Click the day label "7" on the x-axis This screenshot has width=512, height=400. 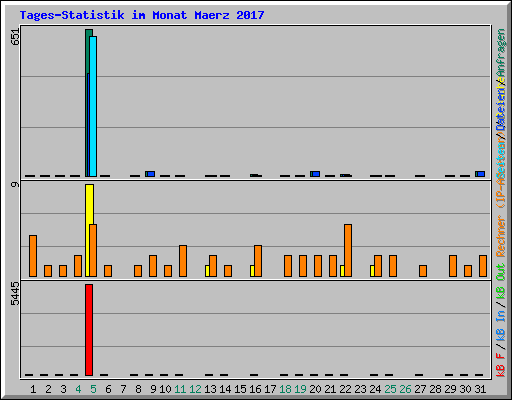click(123, 389)
